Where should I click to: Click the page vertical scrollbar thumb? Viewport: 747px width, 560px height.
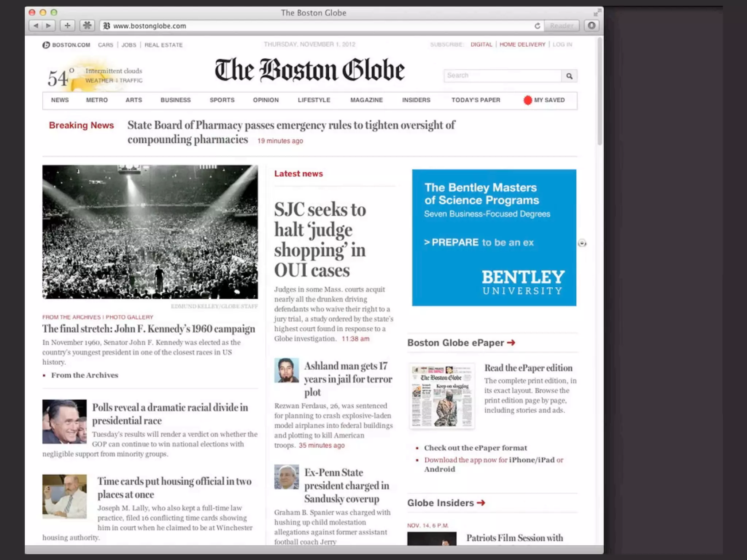[600, 91]
